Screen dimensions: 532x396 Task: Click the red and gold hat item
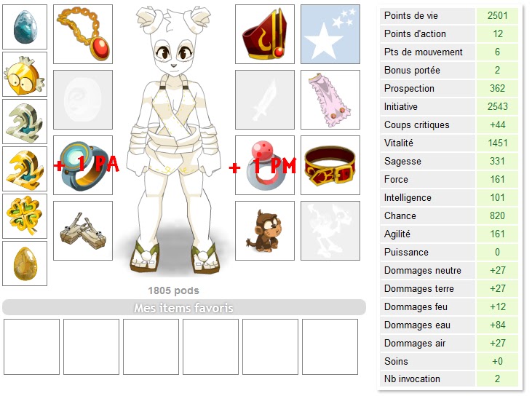pyautogui.click(x=265, y=34)
